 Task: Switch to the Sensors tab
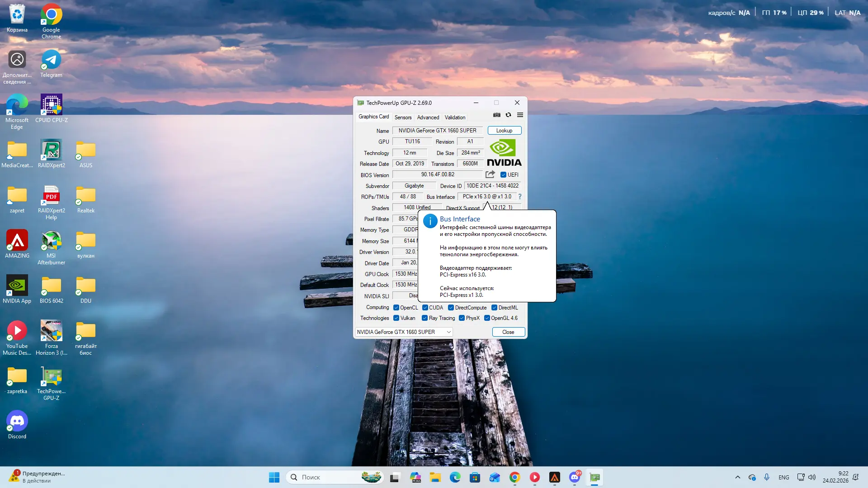403,117
